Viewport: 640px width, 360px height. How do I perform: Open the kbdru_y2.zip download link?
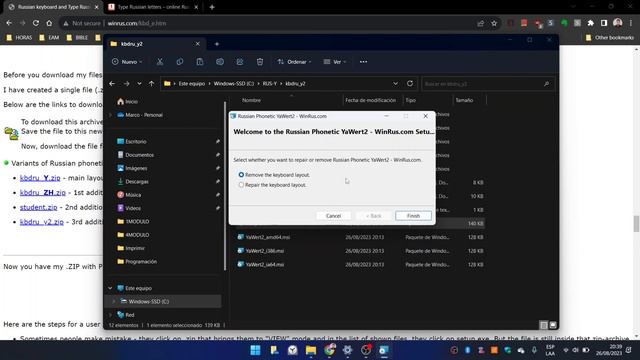(x=42, y=222)
